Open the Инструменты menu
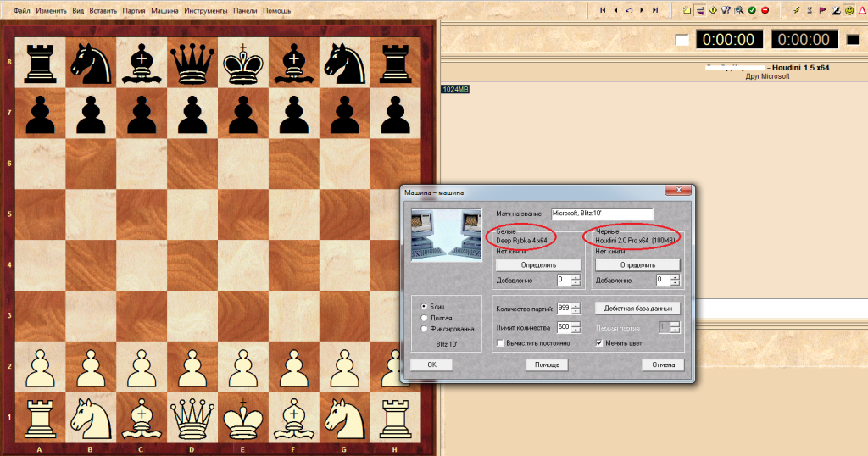Image resolution: width=868 pixels, height=456 pixels. 206,11
